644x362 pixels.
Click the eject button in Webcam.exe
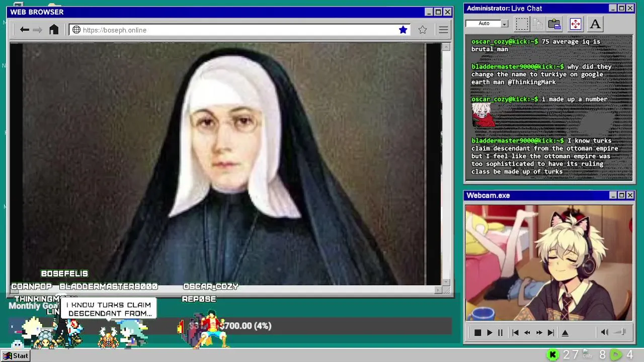tap(565, 332)
